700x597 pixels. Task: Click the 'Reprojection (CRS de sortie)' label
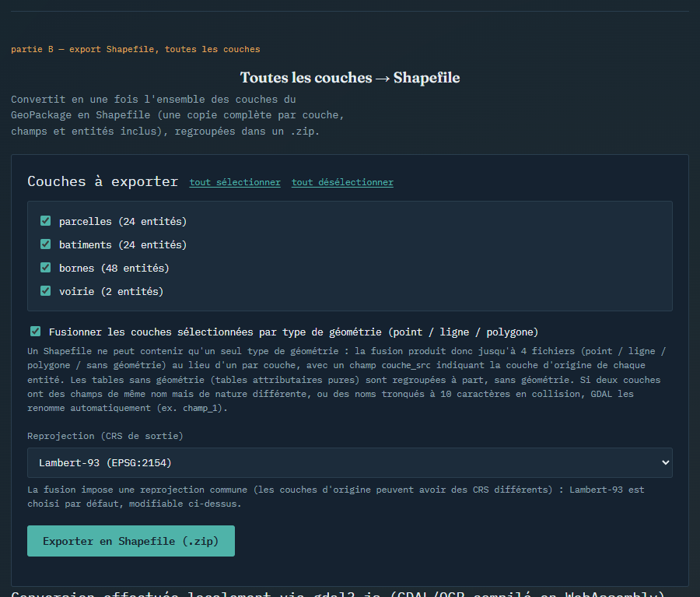[105, 436]
